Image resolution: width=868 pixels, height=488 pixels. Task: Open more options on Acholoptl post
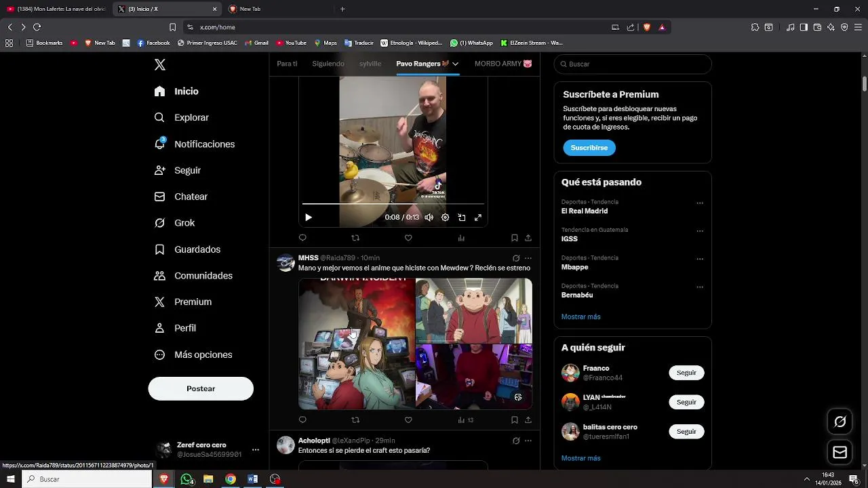tap(528, 441)
